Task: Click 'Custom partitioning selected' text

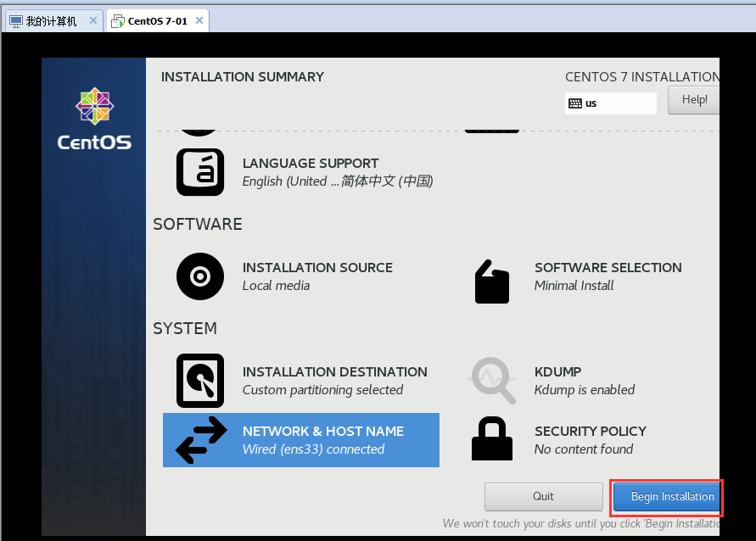Action: 322,390
